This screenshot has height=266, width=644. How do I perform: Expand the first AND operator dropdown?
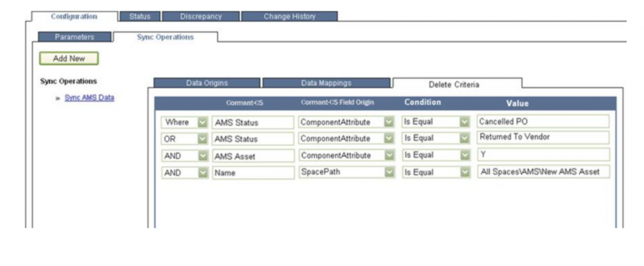tap(203, 155)
